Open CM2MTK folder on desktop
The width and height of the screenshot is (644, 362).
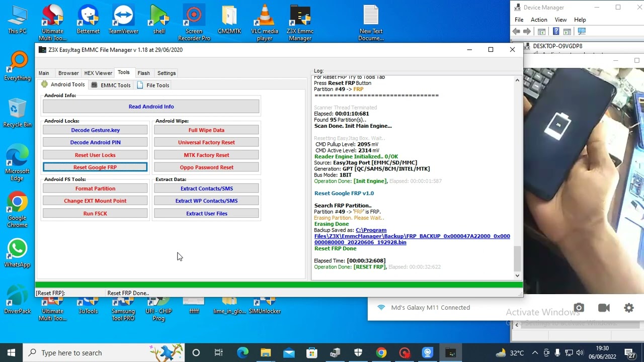click(229, 20)
